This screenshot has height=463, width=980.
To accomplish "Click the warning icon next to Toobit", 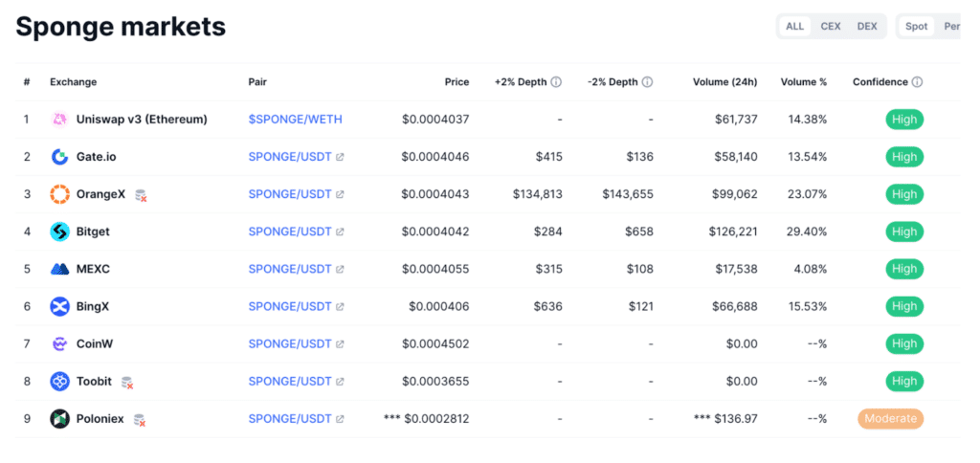I will click(x=126, y=382).
